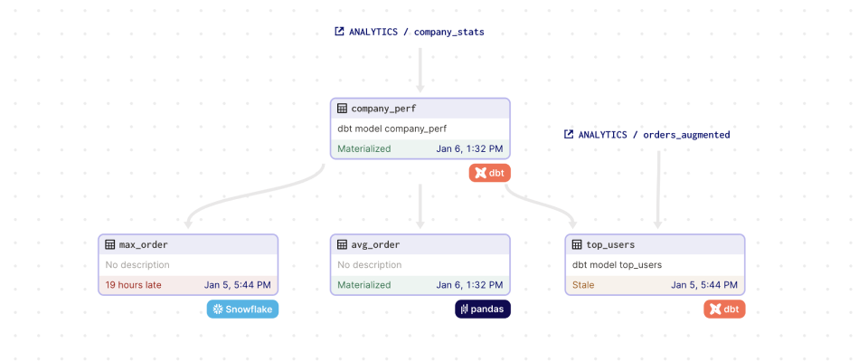Click the Materialized status on company_perf
Viewport: 868px width, 362px height.
pyautogui.click(x=364, y=148)
